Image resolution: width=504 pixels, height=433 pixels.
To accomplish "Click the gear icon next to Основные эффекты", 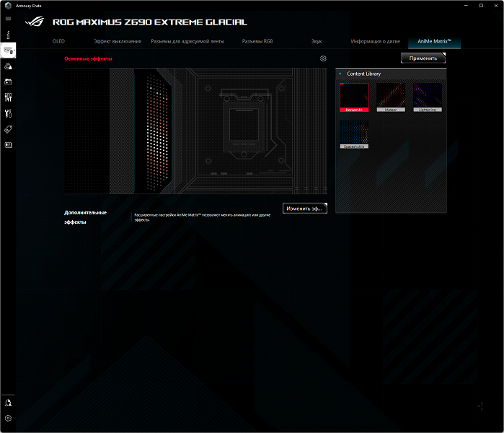I will [323, 58].
